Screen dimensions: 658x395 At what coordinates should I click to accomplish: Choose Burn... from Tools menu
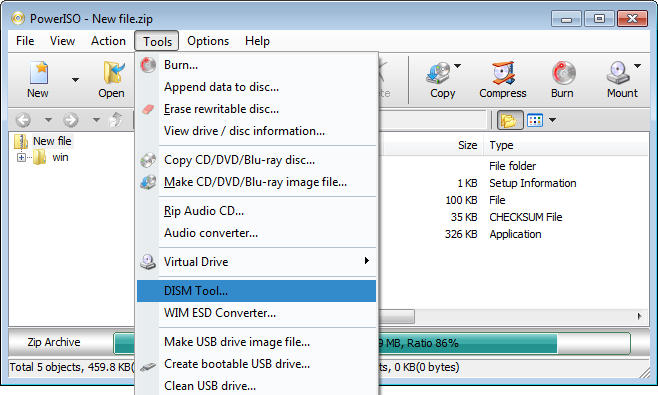coord(256,65)
